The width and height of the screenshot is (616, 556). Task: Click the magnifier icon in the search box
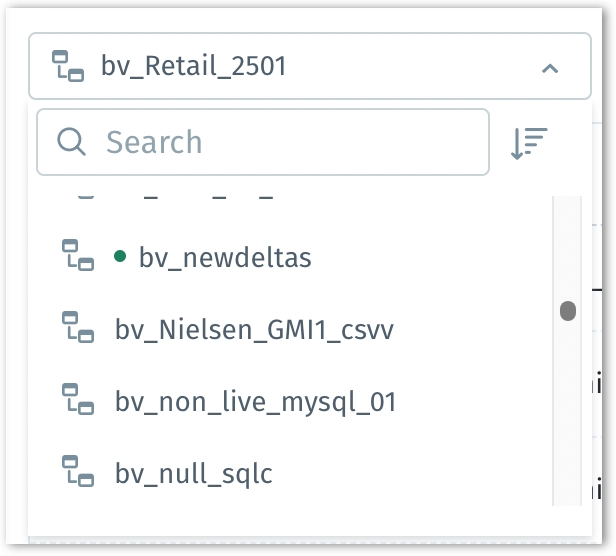point(72,142)
